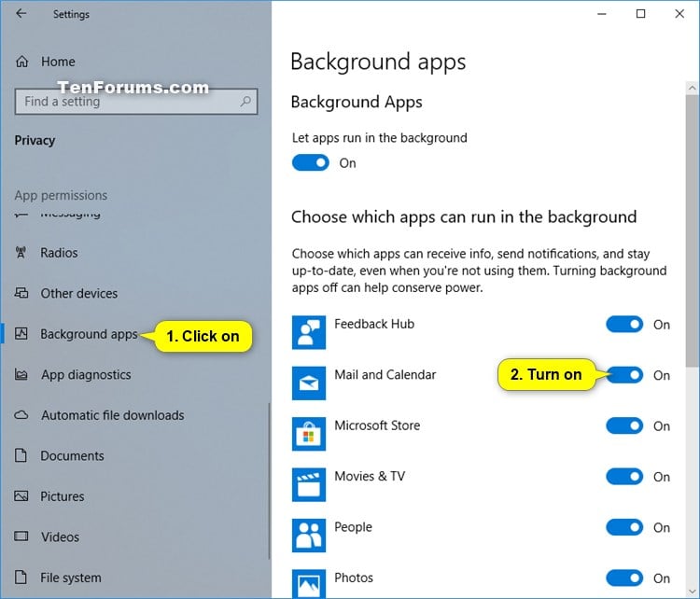Click the Microsoft Store app icon
The image size is (700, 599).
coord(309,434)
